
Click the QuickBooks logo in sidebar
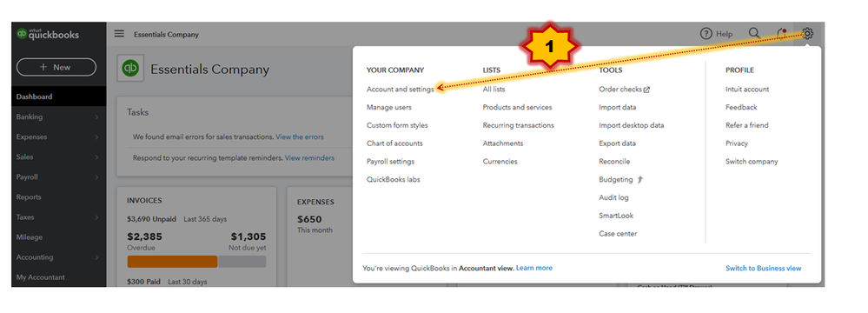click(x=48, y=35)
